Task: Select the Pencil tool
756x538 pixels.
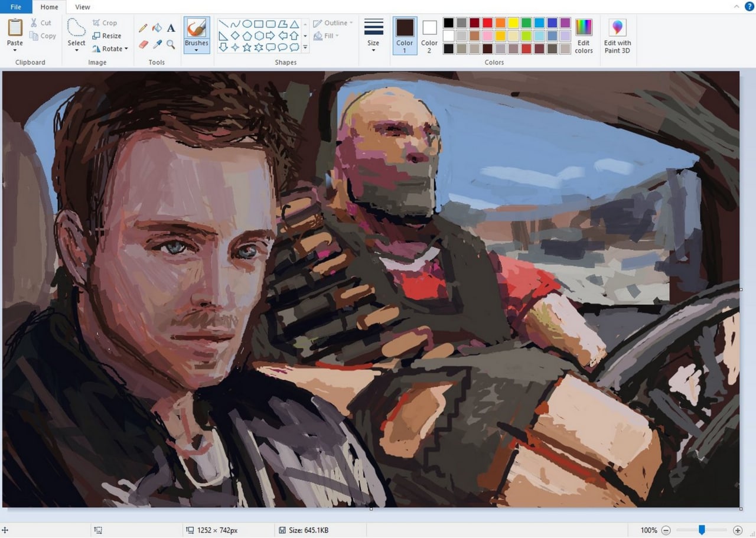Action: tap(143, 28)
